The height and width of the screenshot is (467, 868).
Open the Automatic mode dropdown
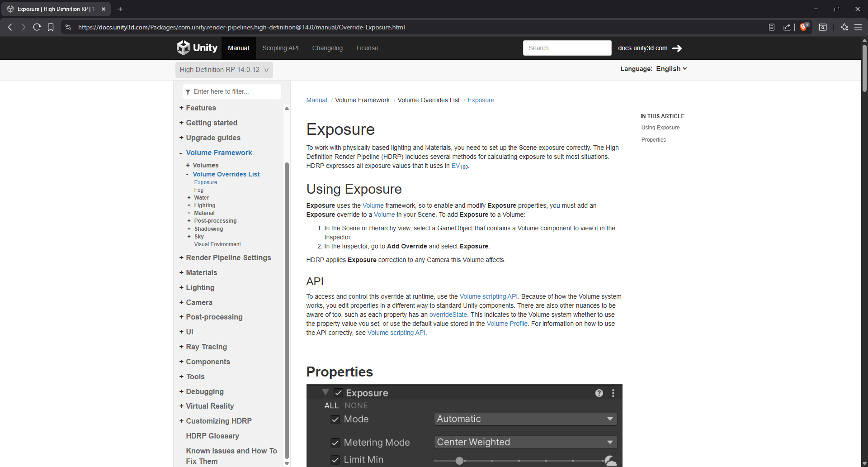tap(525, 419)
